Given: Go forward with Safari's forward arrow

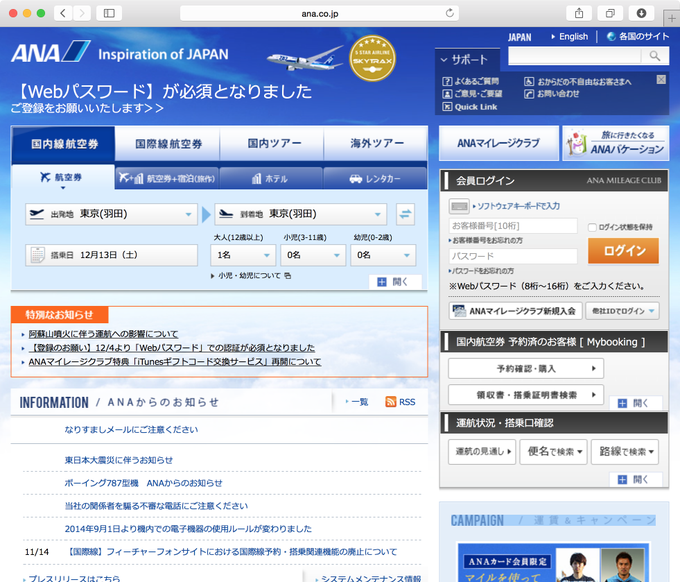Looking at the screenshot, I should click(82, 13).
